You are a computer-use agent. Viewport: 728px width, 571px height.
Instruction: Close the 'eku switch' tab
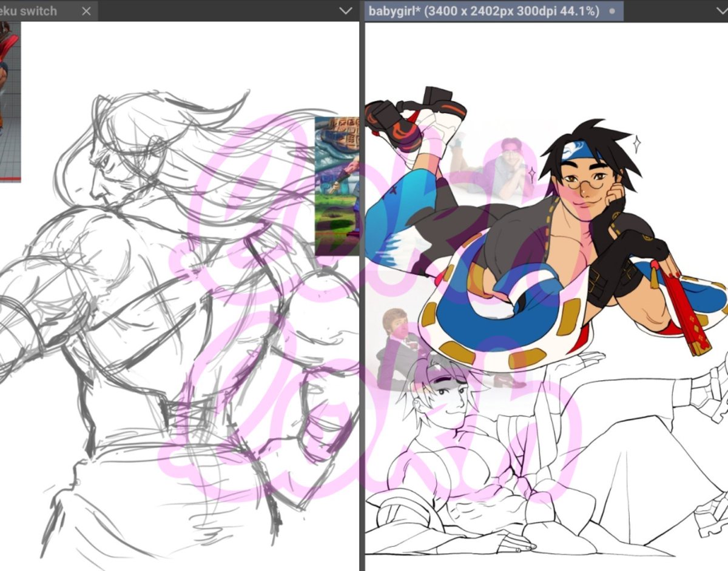point(86,11)
